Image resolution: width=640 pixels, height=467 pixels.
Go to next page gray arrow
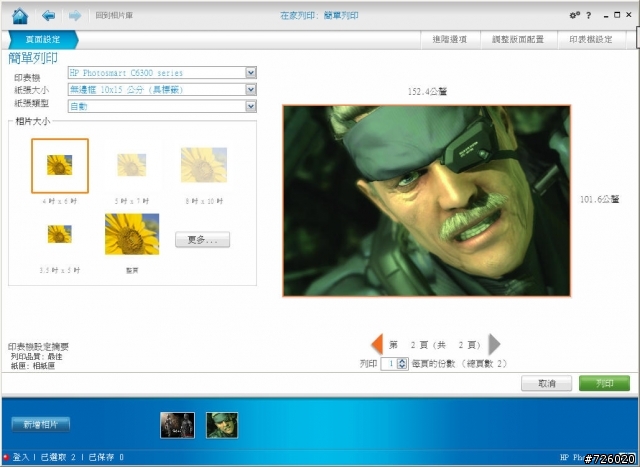click(x=494, y=344)
